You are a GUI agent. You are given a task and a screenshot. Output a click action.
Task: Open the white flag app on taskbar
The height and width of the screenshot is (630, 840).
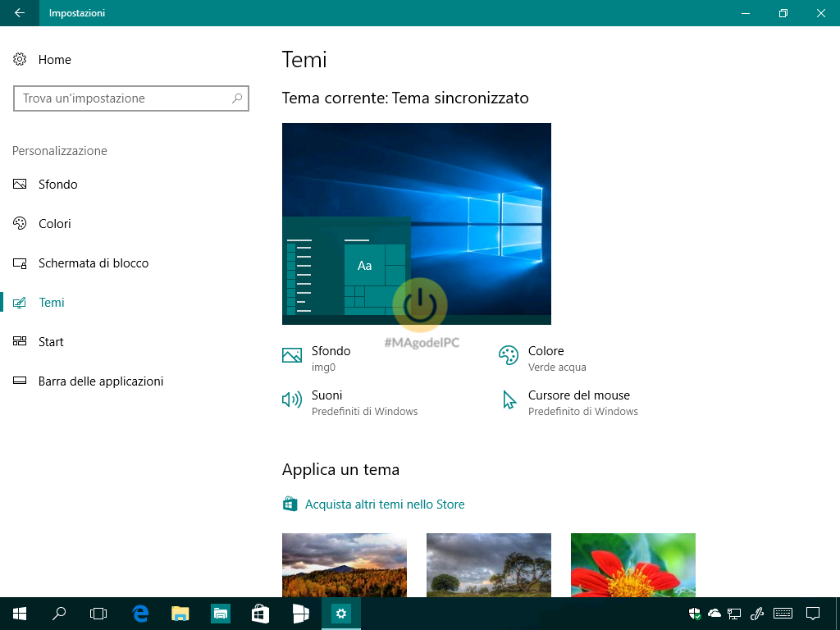tap(300, 614)
